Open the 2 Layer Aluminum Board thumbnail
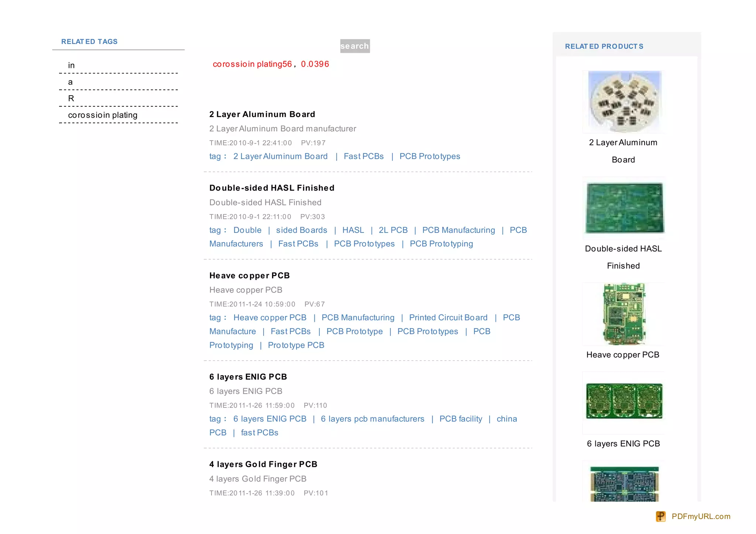Image resolution: width=756 pixels, height=534 pixels. point(623,101)
